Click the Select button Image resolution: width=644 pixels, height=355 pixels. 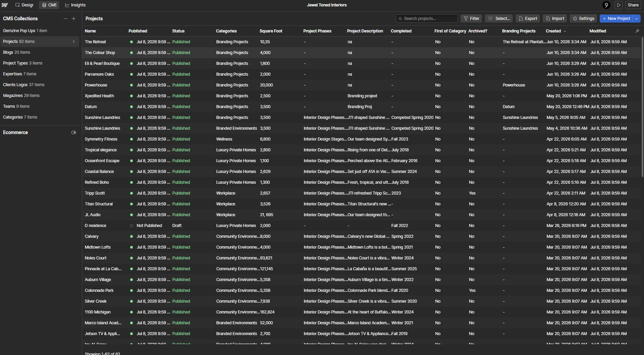pos(499,19)
